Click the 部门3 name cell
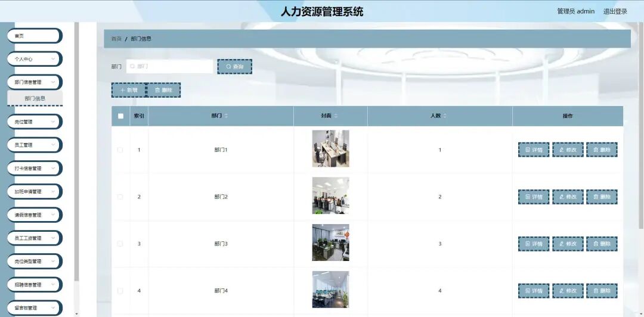Viewport: 644px width, 317px height. 221,244
